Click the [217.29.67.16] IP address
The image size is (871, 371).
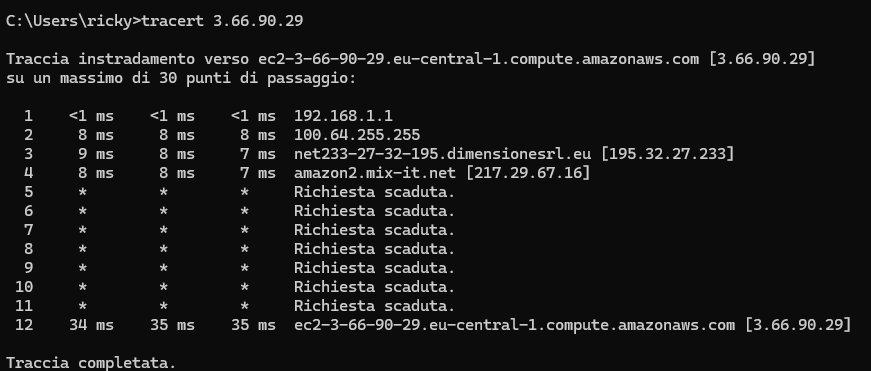[528, 173]
